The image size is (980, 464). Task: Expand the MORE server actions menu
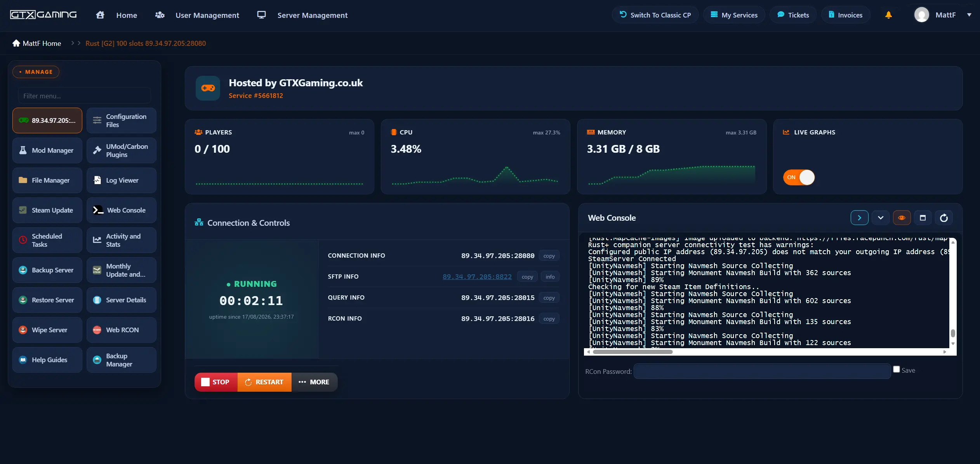click(314, 382)
